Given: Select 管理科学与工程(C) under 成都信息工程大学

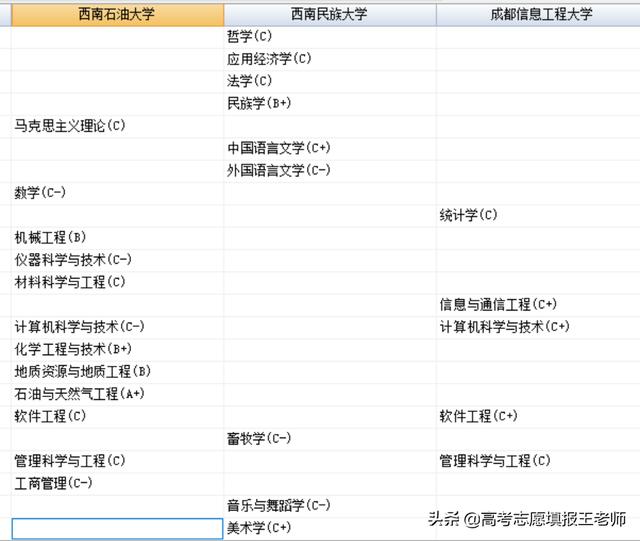Looking at the screenshot, I should click(538, 461).
